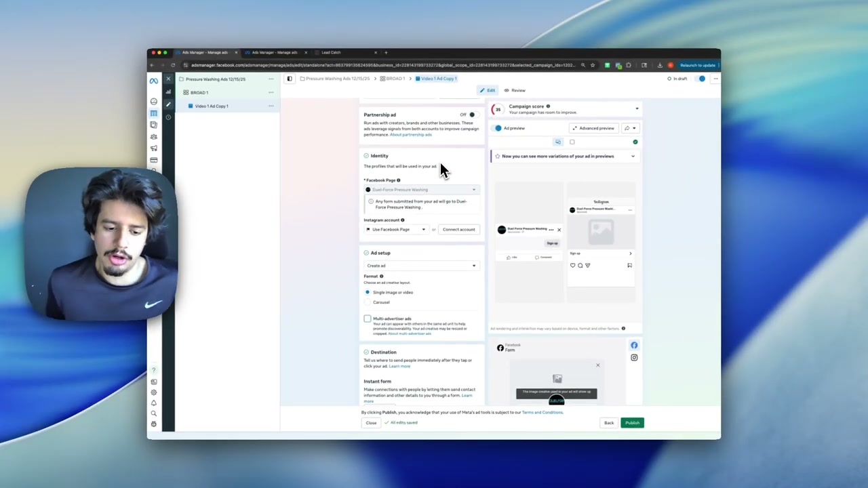Select the Carousel format option

[368, 302]
